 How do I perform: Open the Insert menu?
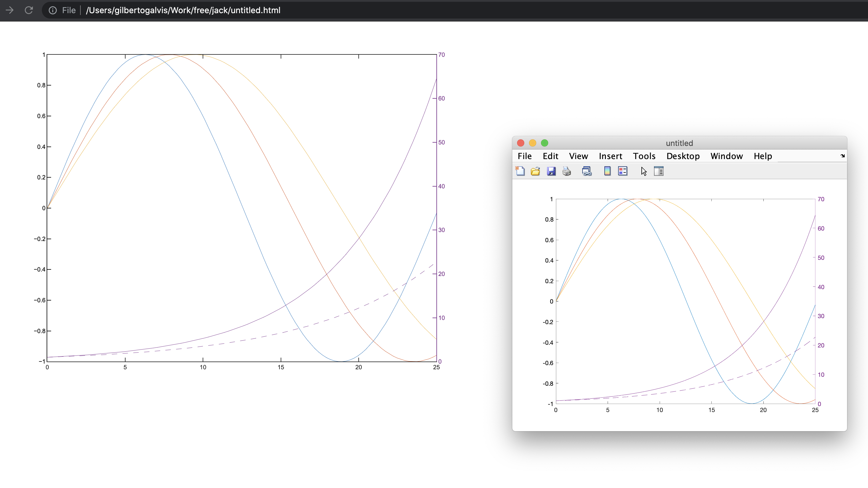610,156
